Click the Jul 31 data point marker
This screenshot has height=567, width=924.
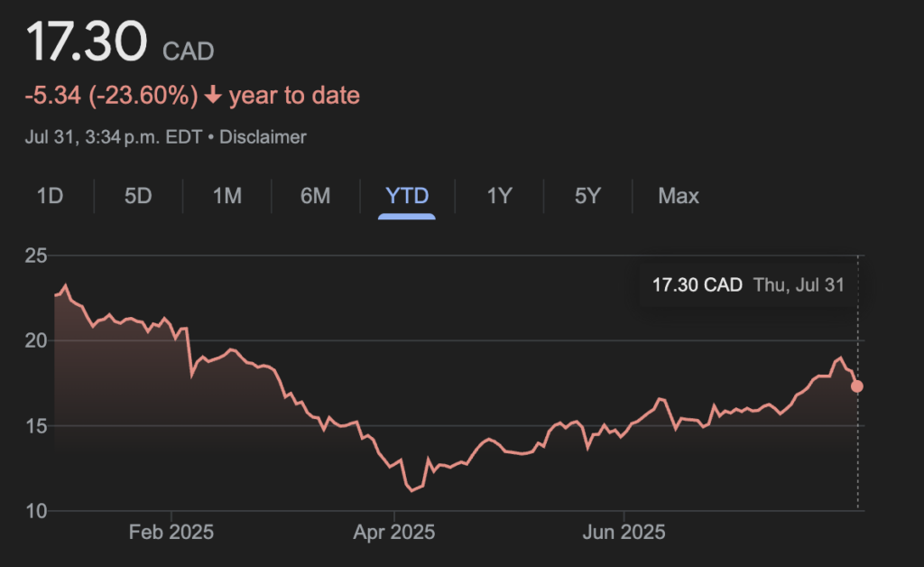(857, 386)
